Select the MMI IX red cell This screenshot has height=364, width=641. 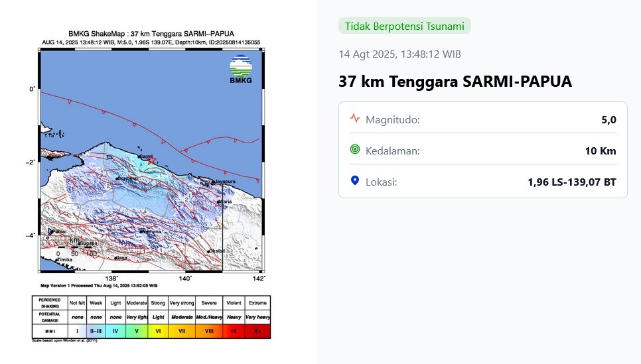(x=234, y=331)
